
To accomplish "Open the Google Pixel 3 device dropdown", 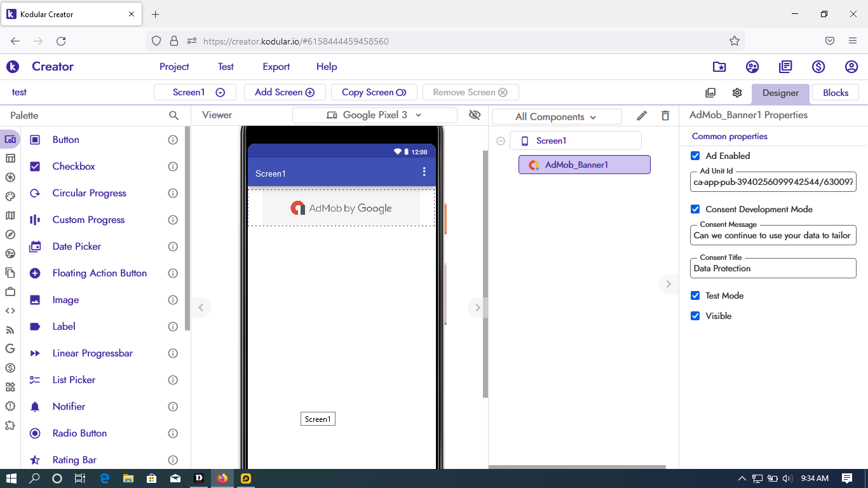I will tap(374, 115).
